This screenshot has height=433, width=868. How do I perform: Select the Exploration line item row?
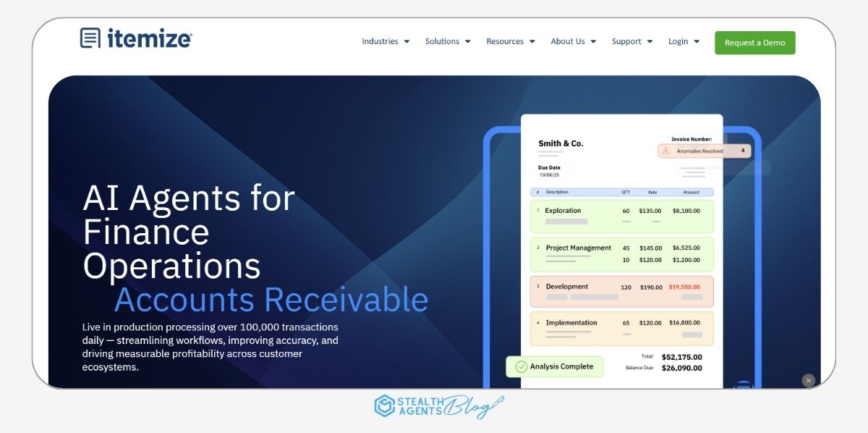(x=621, y=216)
